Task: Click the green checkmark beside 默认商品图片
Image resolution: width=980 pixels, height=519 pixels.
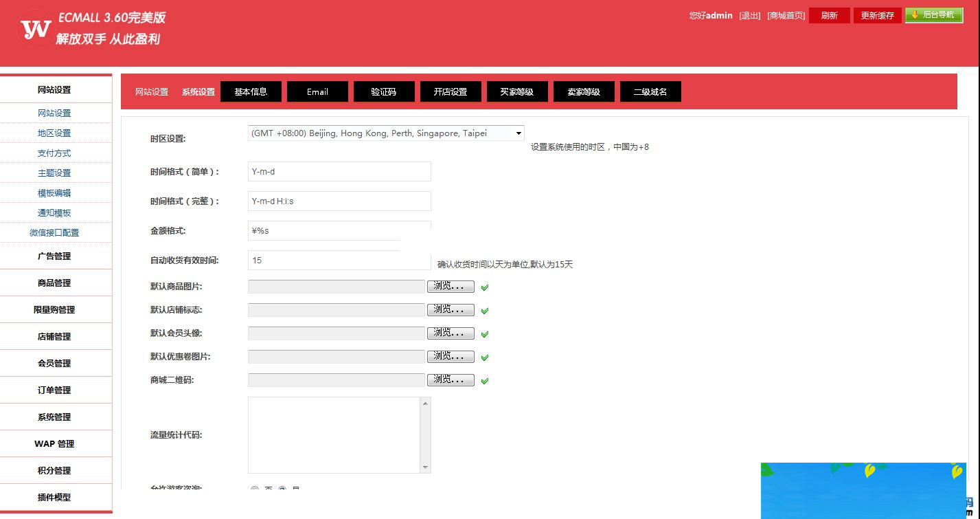Action: point(484,287)
